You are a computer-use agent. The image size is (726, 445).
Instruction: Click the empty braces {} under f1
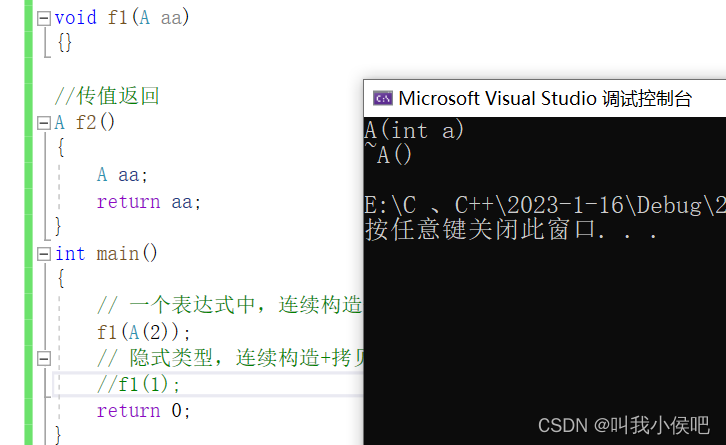point(64,44)
